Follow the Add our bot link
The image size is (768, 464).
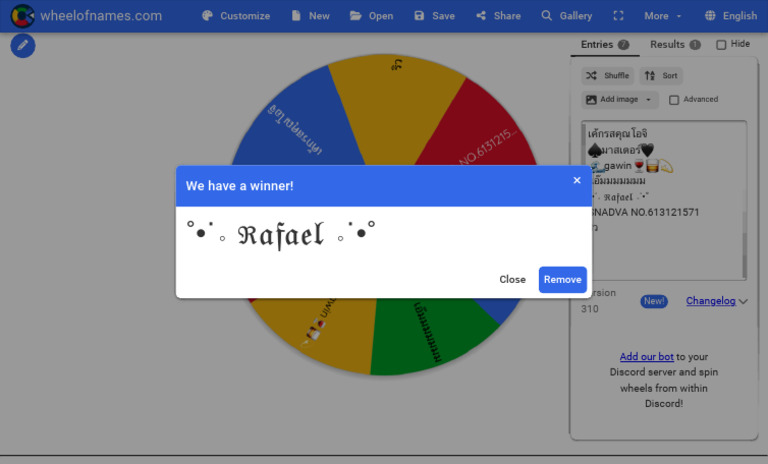coord(647,357)
